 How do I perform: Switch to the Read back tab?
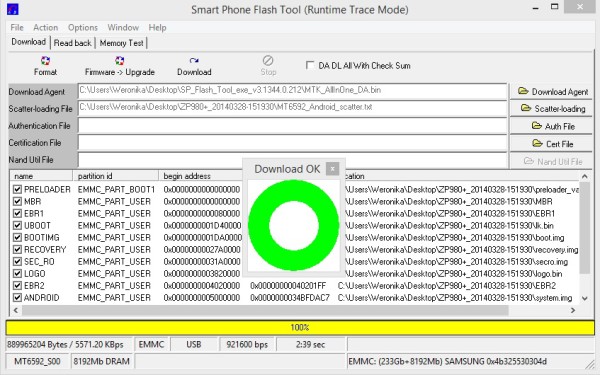pos(72,43)
